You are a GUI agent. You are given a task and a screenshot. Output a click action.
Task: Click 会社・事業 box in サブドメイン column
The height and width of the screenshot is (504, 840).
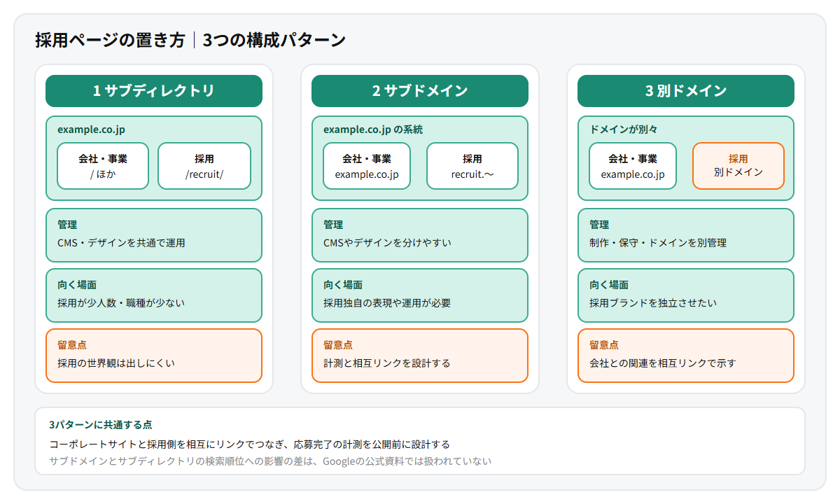click(x=367, y=166)
